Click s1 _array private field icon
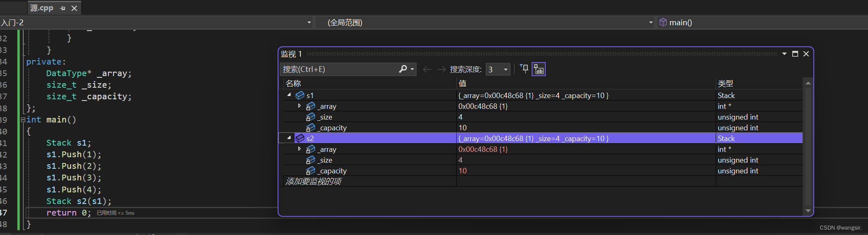Screen dimensions: 868x235 tap(310, 106)
